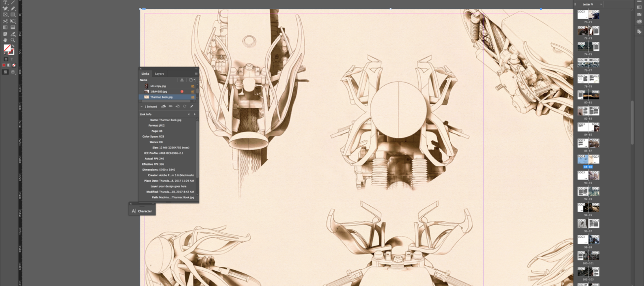Select the Scissors tool
Image resolution: width=644 pixels, height=286 pixels.
5,21
